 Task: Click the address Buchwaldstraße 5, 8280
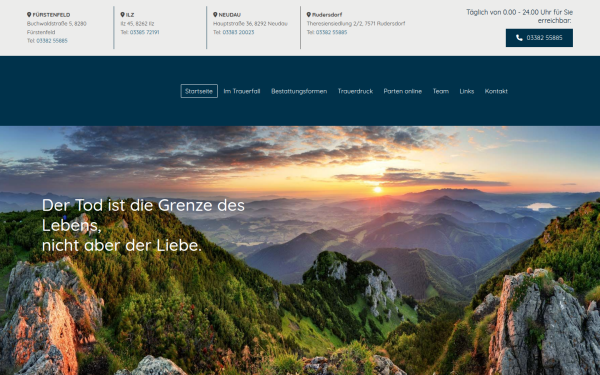click(x=57, y=24)
